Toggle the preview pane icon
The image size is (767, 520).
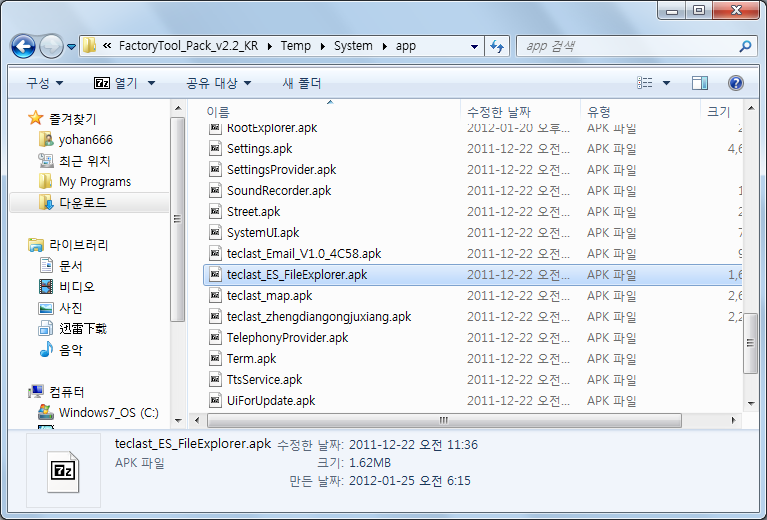[700, 83]
